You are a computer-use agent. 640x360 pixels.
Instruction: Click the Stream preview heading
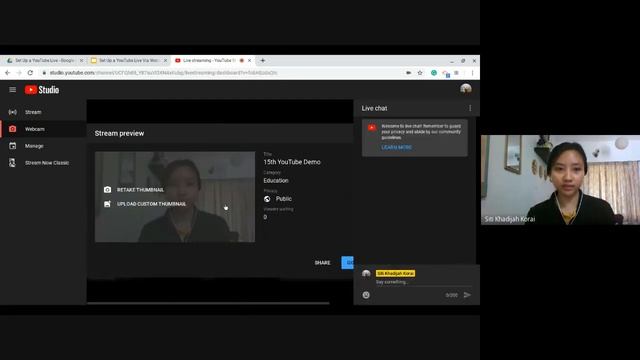[x=119, y=133]
